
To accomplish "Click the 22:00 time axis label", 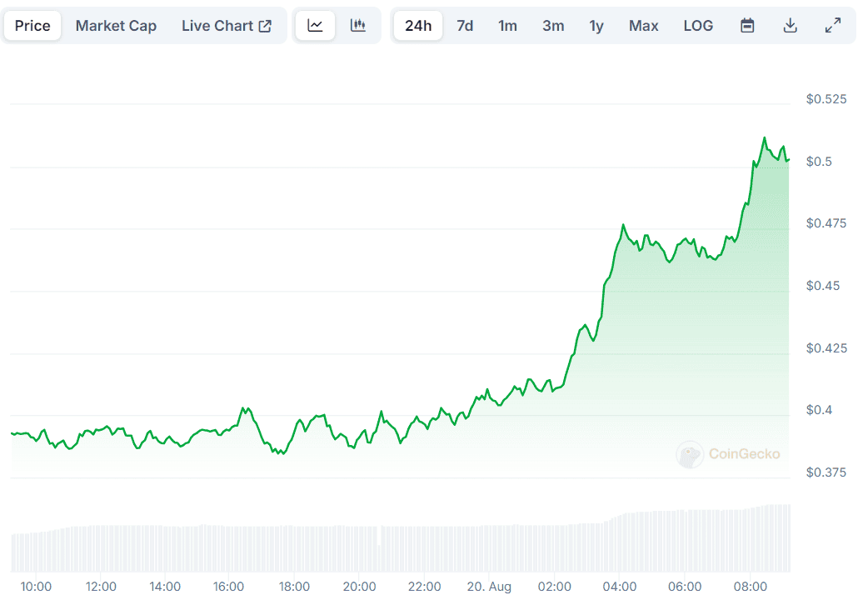I will click(425, 587).
